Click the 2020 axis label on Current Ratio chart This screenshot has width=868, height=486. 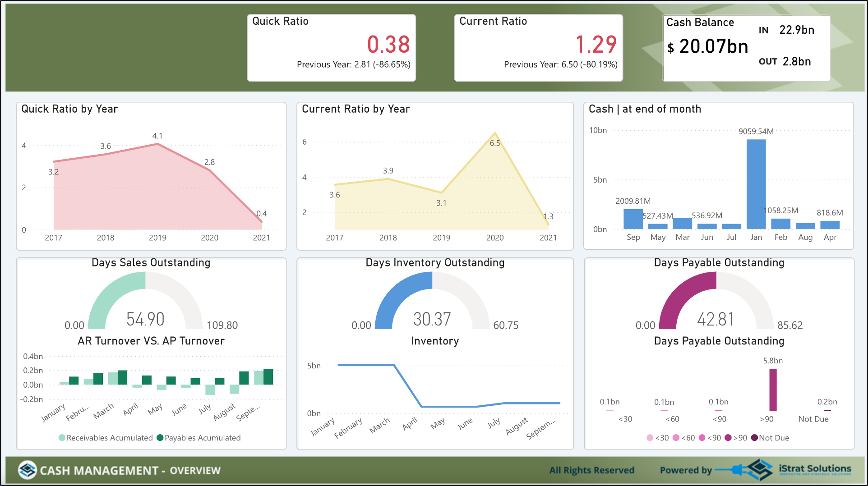(x=495, y=238)
